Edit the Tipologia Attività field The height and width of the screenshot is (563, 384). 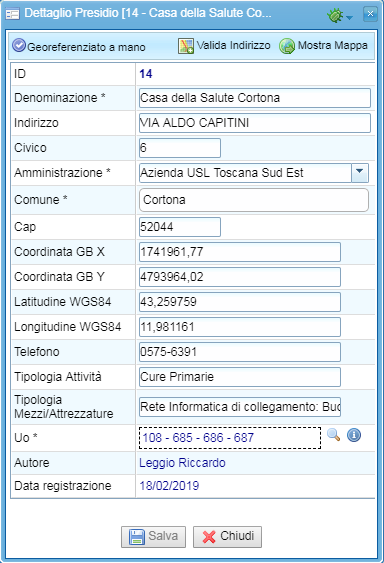[x=240, y=377]
